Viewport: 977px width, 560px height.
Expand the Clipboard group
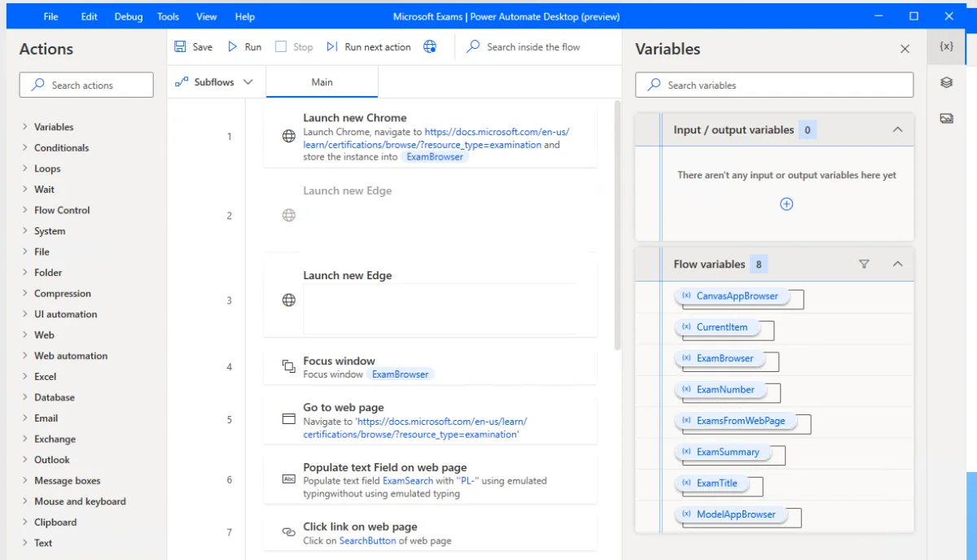[24, 523]
